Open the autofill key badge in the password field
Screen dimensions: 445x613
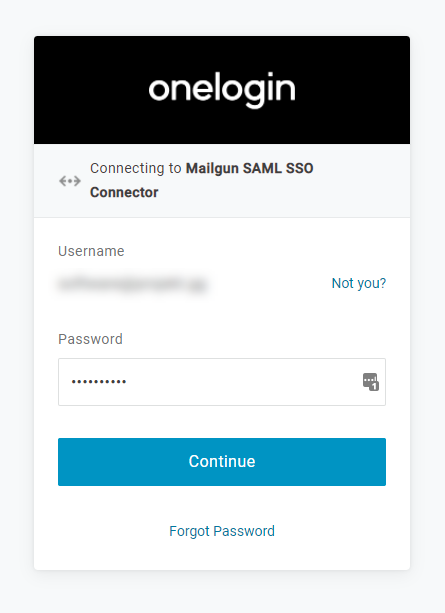[370, 382]
